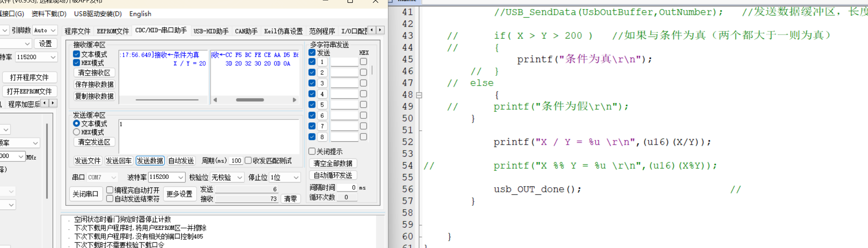Viewport: 868px width, 248px height.
Task: Select 文本模式 radio in send buffer
Action: coord(77,123)
